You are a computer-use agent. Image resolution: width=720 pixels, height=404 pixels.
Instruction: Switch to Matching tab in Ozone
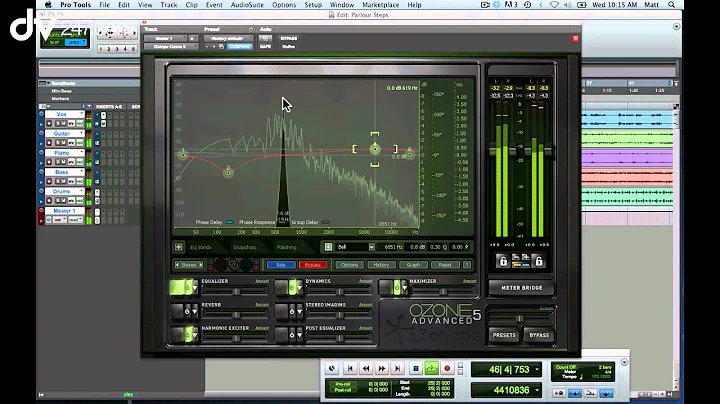[x=286, y=247]
